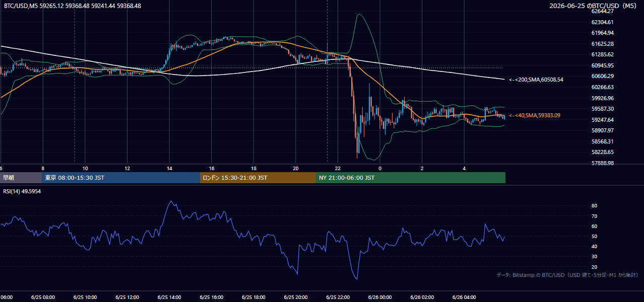644x302 pixels.
Task: Click the bottom date label 6/25 16:00
Action: pyautogui.click(x=212, y=297)
